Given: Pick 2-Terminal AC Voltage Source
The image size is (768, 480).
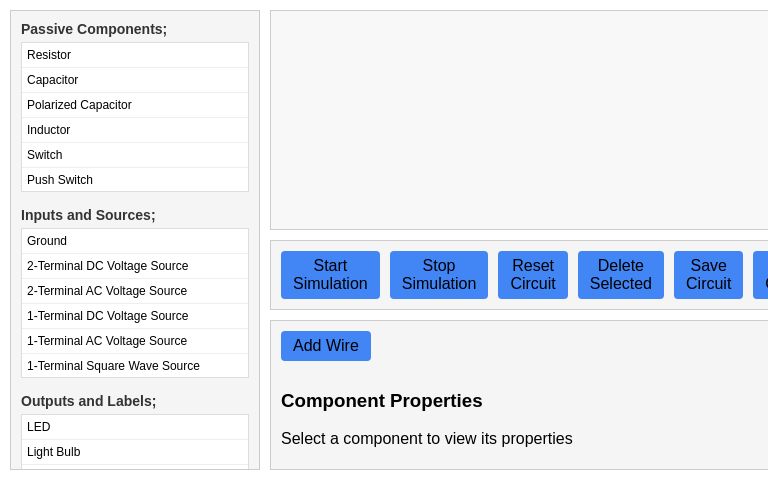Looking at the screenshot, I should tap(135, 291).
